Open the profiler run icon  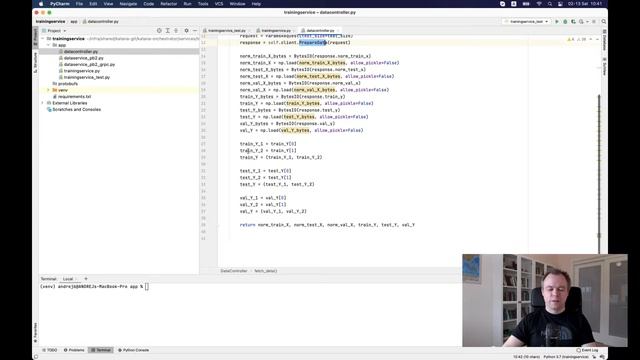tap(581, 22)
